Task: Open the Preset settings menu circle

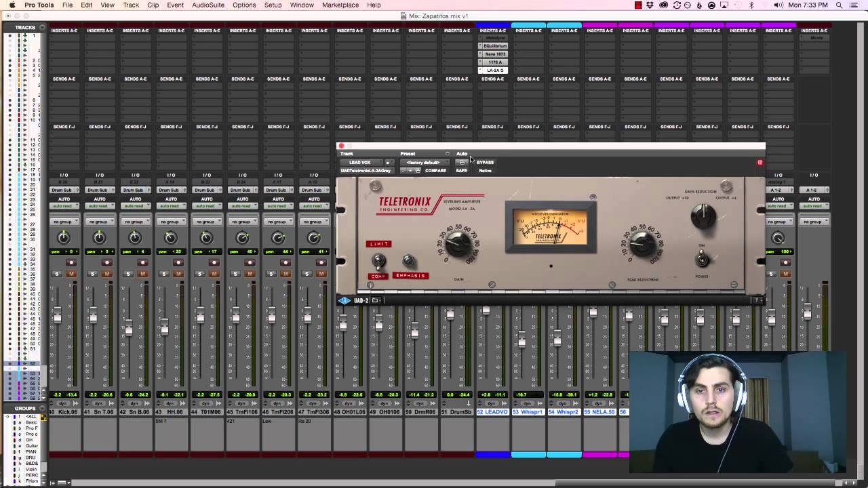Action: click(x=447, y=154)
